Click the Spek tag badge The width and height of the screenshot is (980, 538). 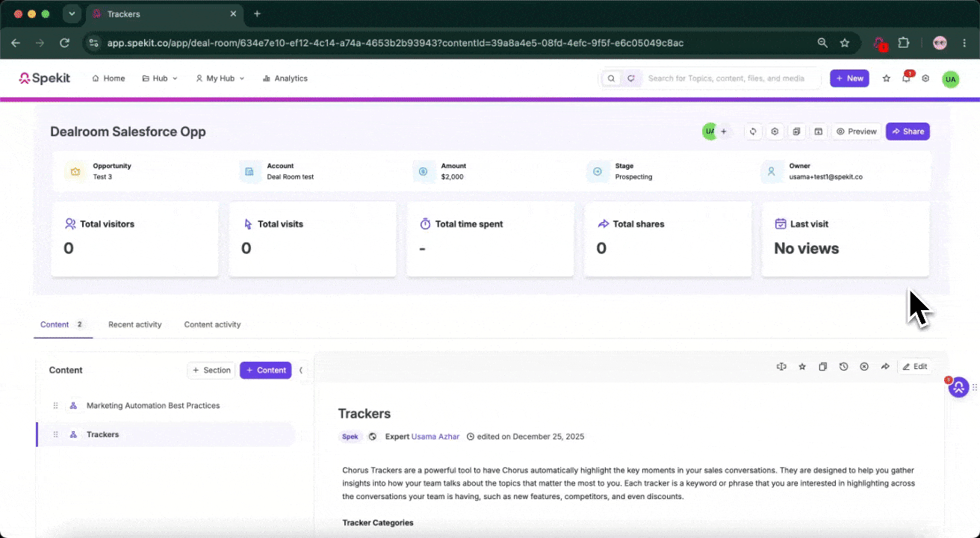click(350, 436)
